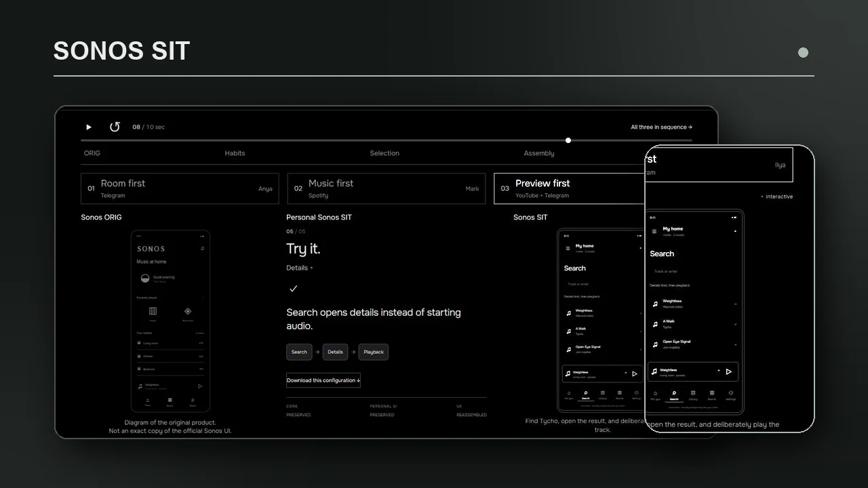The height and width of the screenshot is (488, 868).
Task: Open the Open Eye Signal row chevron in the enlarged overlay
Action: 735,345
